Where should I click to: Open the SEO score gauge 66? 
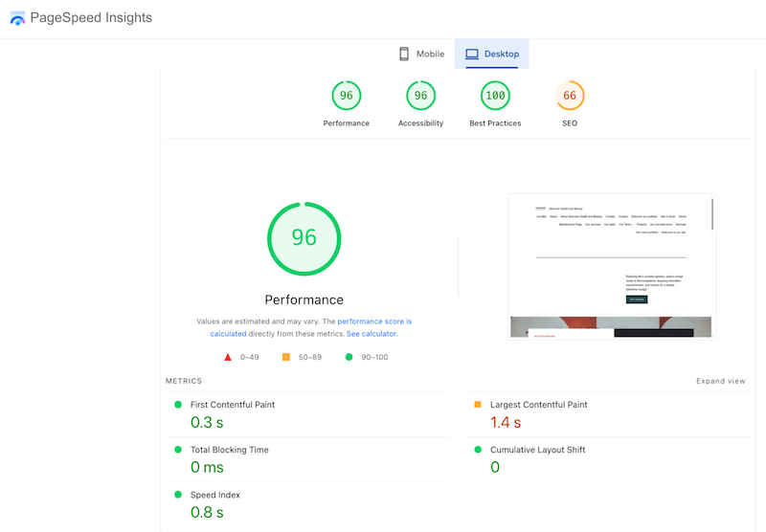pyautogui.click(x=570, y=95)
